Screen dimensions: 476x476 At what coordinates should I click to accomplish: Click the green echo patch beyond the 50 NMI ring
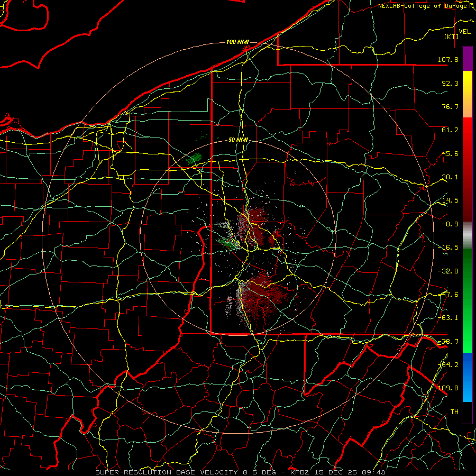(194, 159)
